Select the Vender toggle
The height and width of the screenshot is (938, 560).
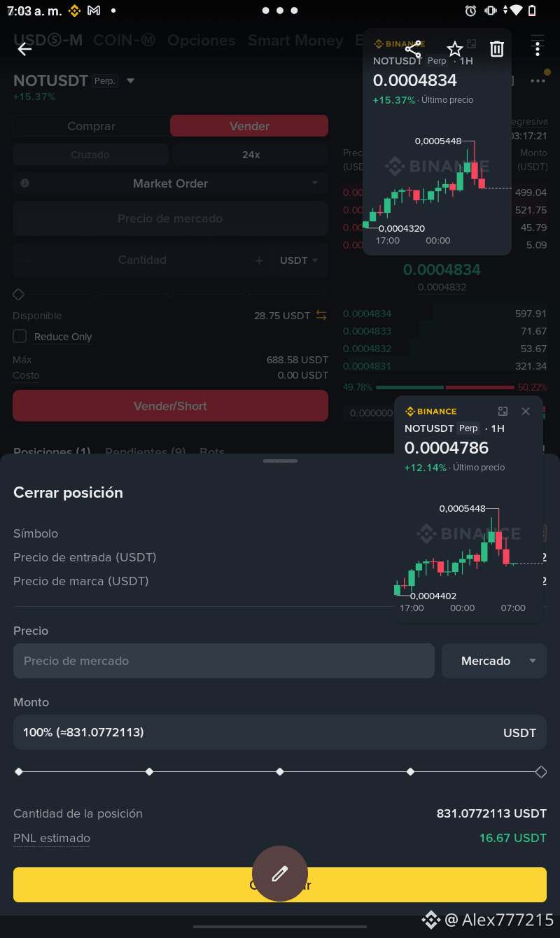click(249, 126)
